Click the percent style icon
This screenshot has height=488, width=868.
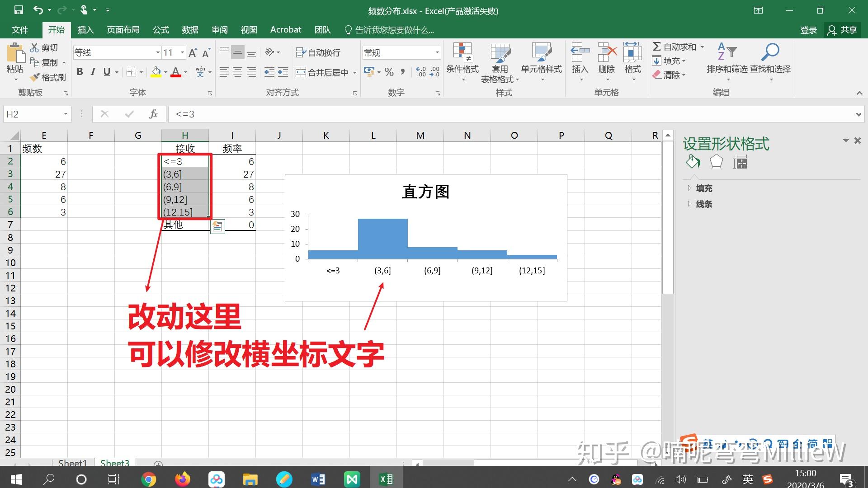[x=389, y=72]
